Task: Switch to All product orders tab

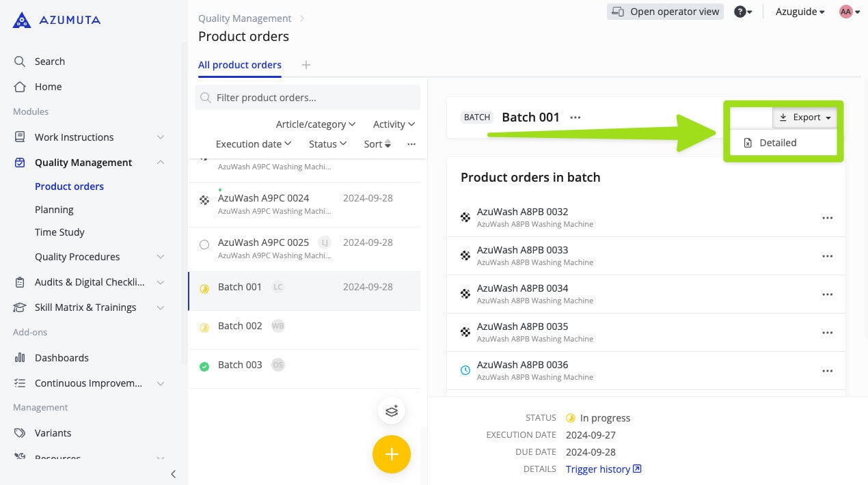Action: (x=239, y=65)
